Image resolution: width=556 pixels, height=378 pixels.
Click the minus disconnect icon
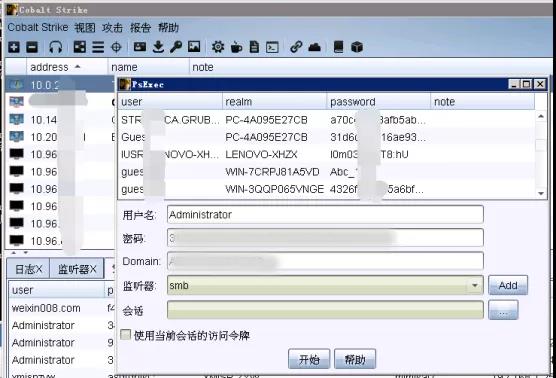32,47
